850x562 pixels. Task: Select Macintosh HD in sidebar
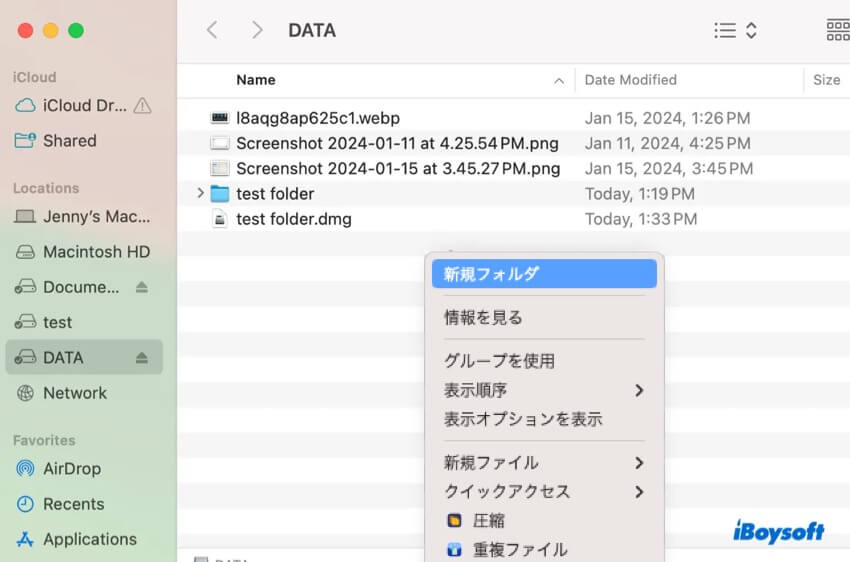(x=82, y=251)
